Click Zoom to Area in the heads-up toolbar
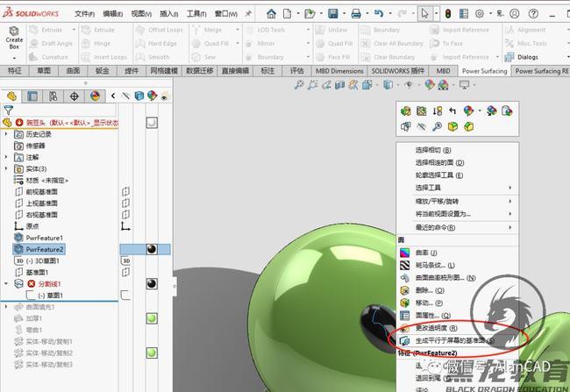Viewport: 570px width, 392px height. pyautogui.click(x=312, y=85)
